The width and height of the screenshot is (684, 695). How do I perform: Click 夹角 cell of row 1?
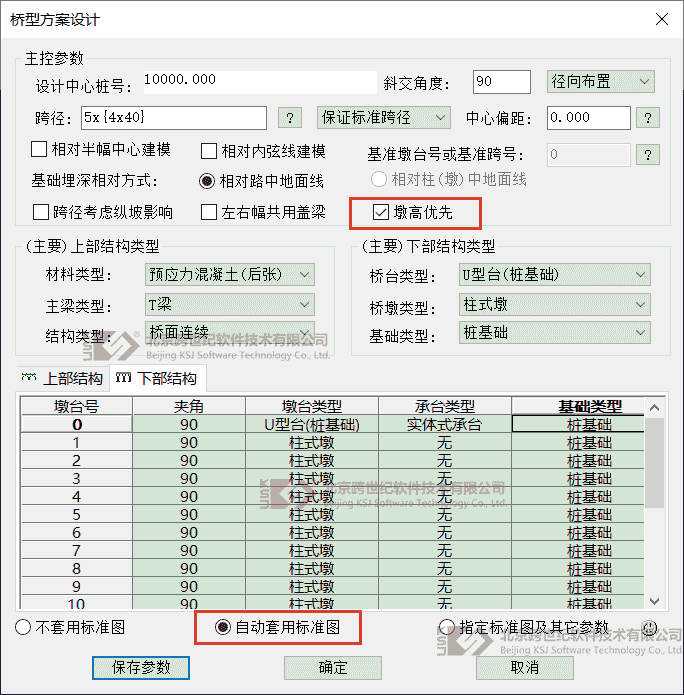(x=189, y=442)
